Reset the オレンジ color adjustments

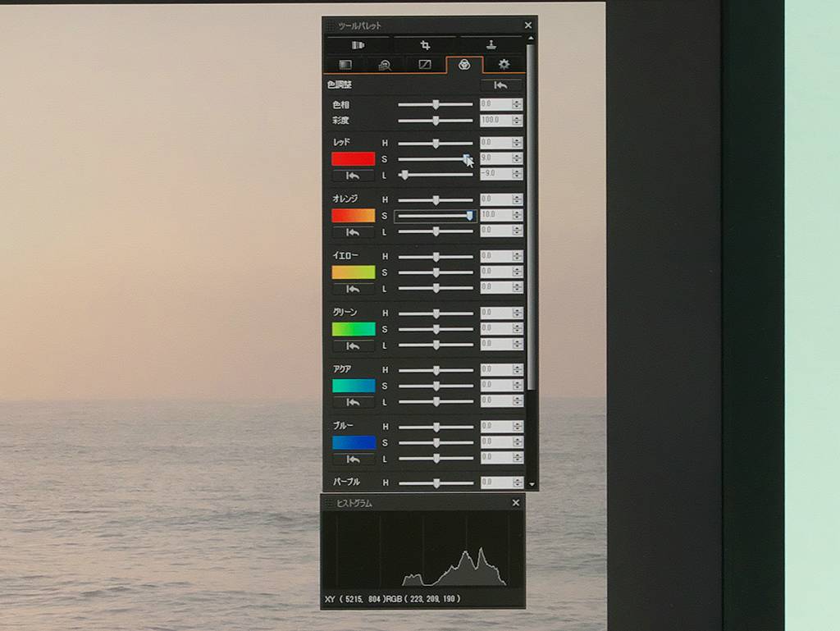click(x=353, y=232)
